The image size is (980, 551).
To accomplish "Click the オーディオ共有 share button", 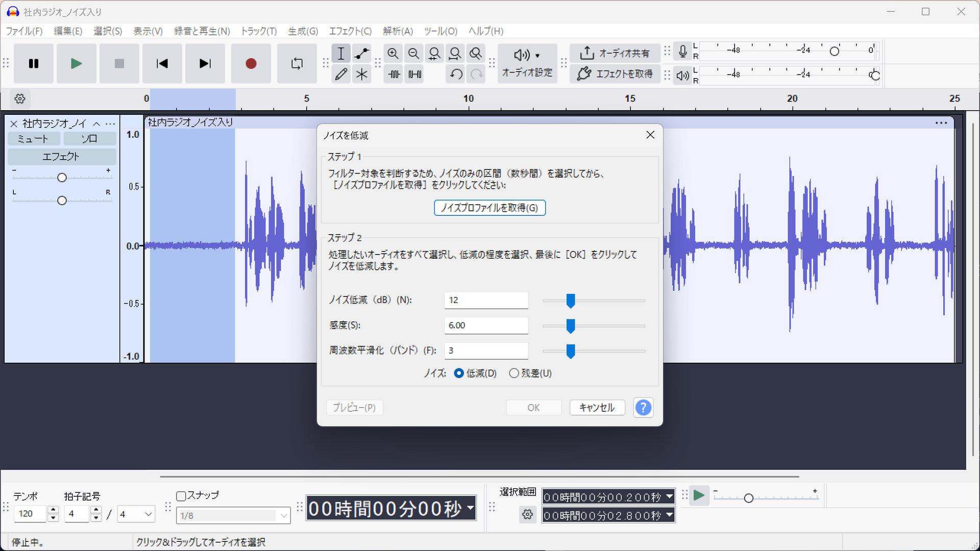I will (x=615, y=53).
